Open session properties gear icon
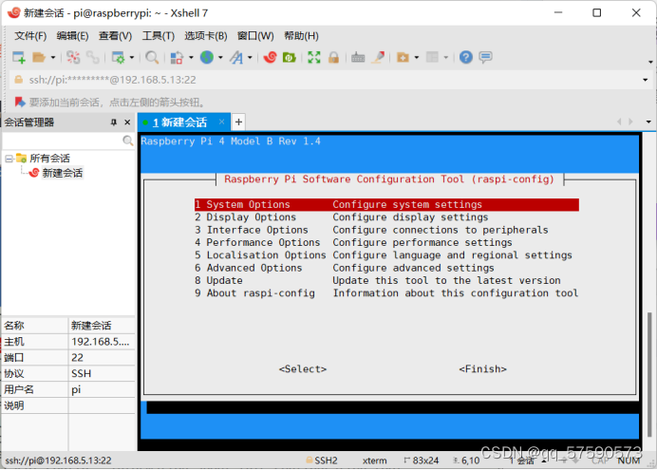 (x=118, y=57)
